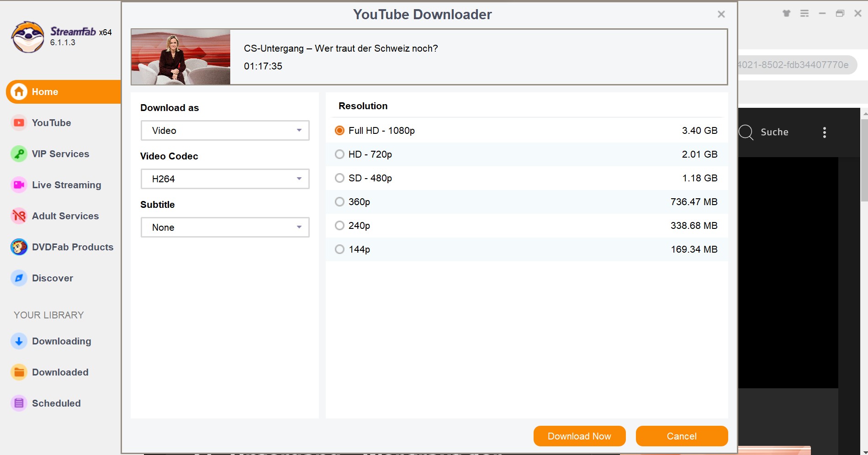Click the 169.34 MB file size
The image size is (868, 455).
point(694,249)
